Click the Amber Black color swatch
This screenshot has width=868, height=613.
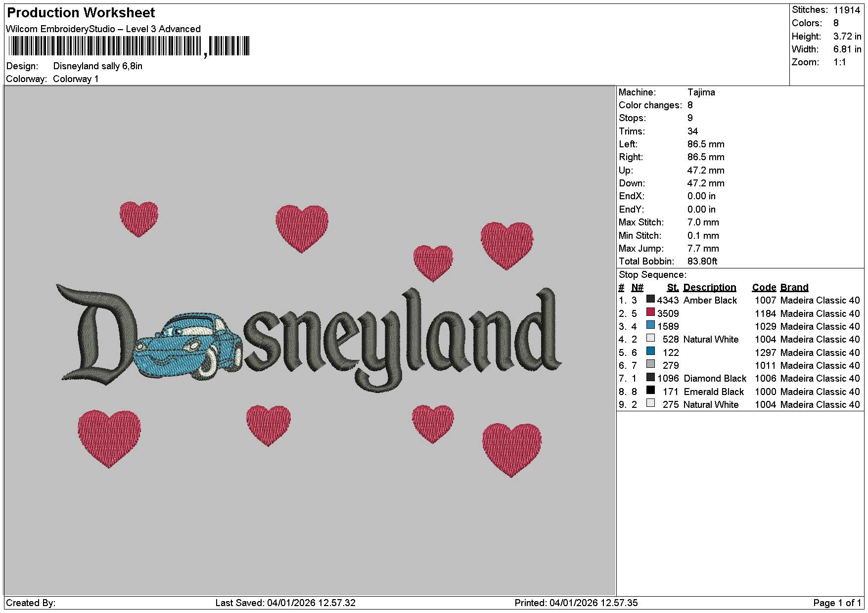coord(650,299)
